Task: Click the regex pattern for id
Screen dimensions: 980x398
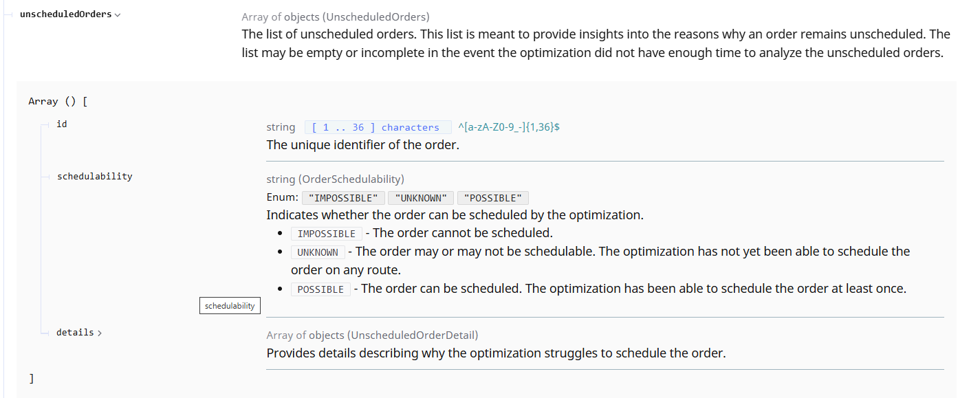Action: click(508, 127)
